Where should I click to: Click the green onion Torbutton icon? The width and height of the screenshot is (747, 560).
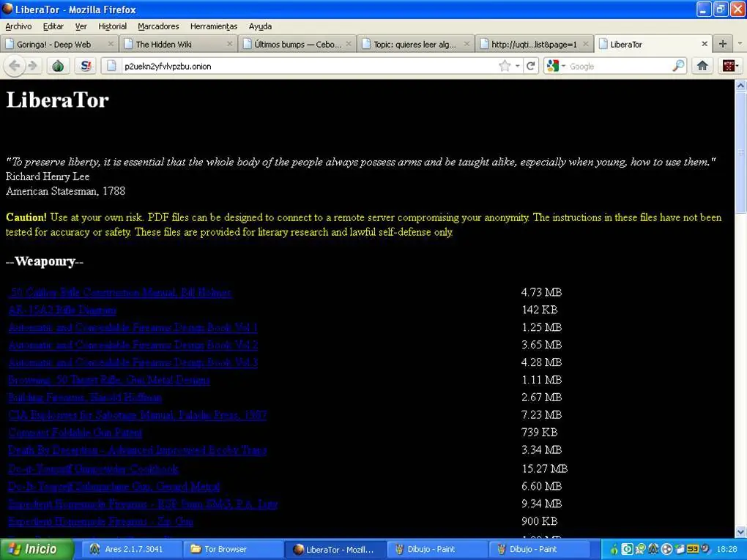tap(58, 66)
